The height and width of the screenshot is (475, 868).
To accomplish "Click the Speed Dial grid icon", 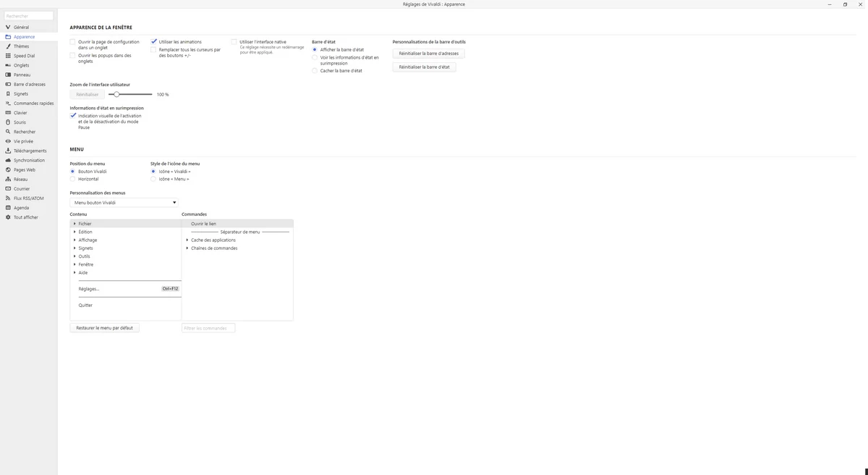I will (8, 56).
